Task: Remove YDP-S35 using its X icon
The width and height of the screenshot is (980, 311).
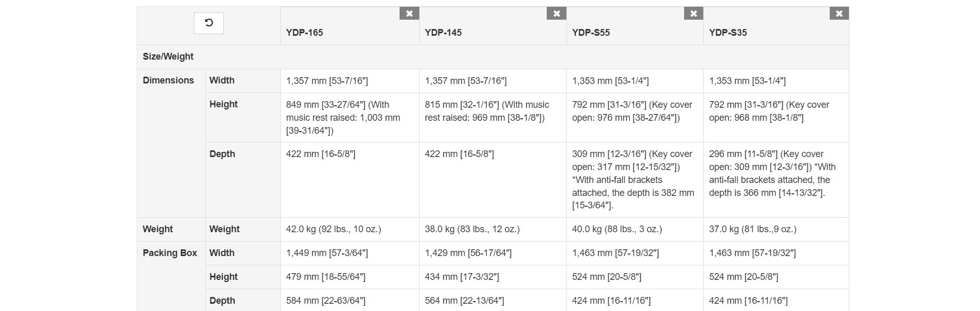Action: click(839, 13)
